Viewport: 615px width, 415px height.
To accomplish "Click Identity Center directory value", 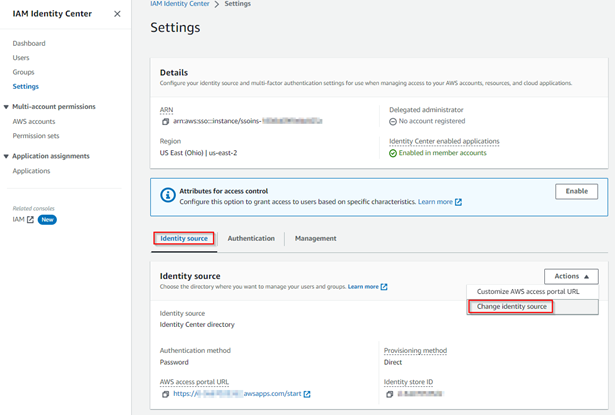I will (x=197, y=325).
